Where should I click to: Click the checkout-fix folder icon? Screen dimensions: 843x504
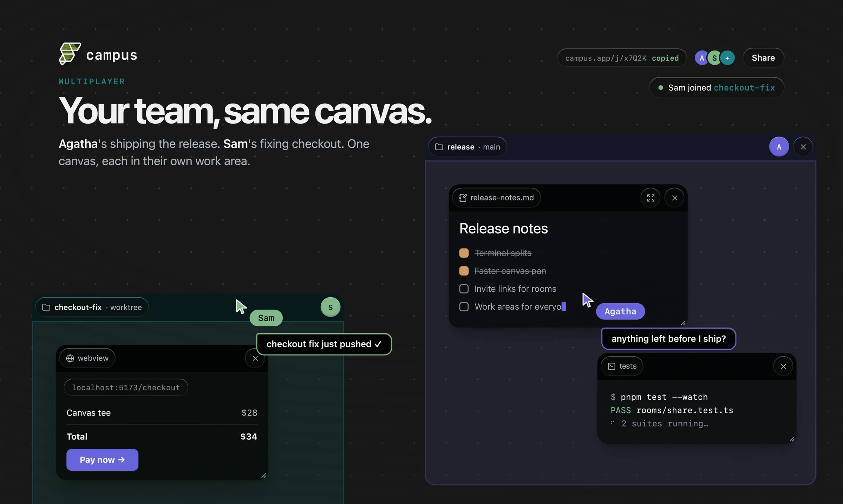[46, 307]
